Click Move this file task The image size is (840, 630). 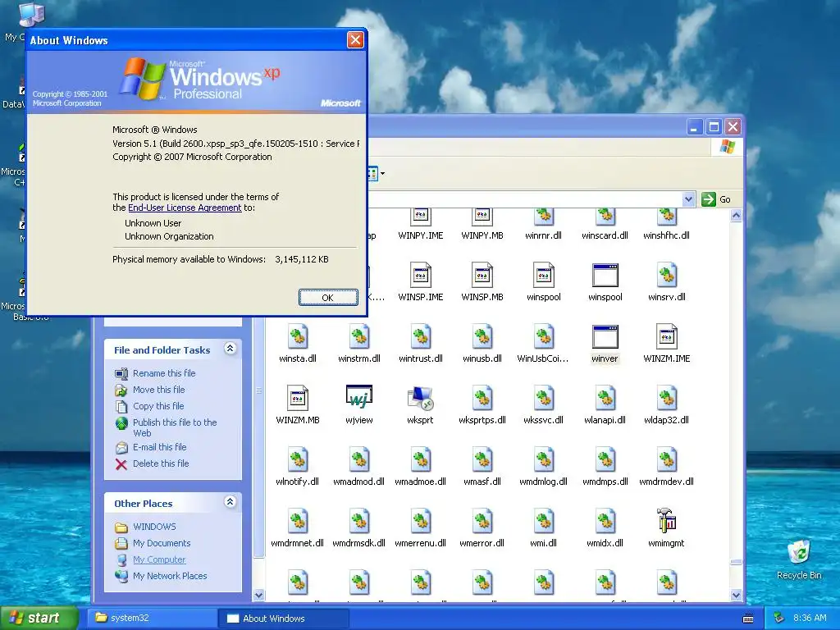[x=158, y=390]
